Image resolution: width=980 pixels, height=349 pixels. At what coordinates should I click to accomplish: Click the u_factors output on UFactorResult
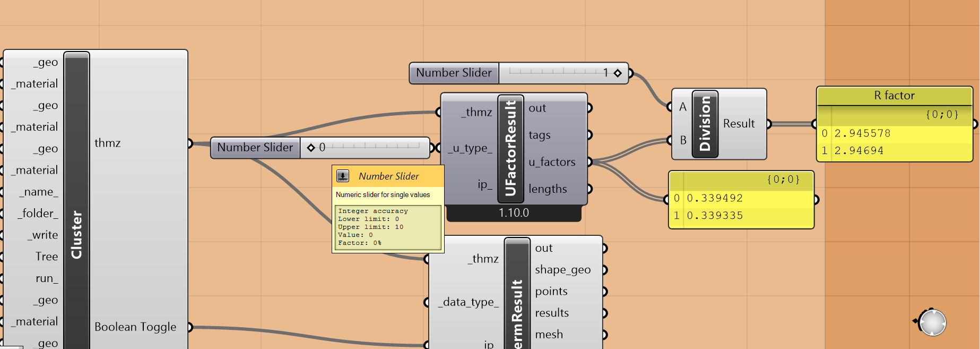[x=552, y=162]
